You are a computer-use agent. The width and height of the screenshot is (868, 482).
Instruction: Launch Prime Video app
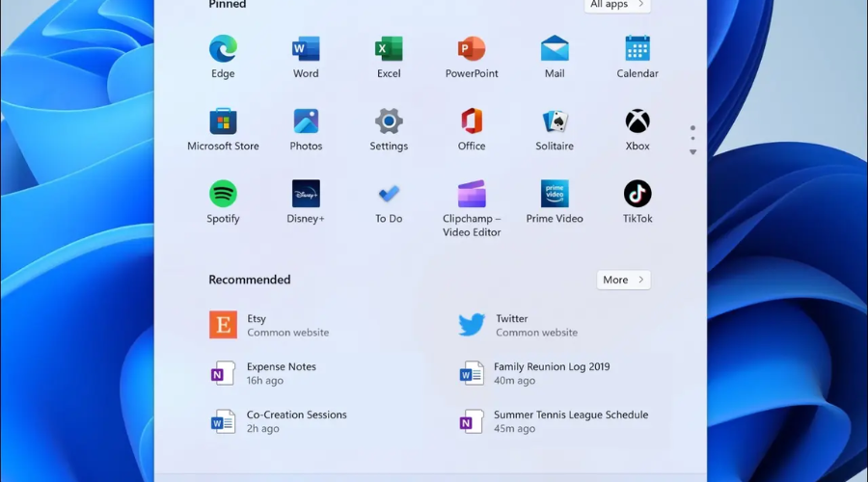pos(555,194)
